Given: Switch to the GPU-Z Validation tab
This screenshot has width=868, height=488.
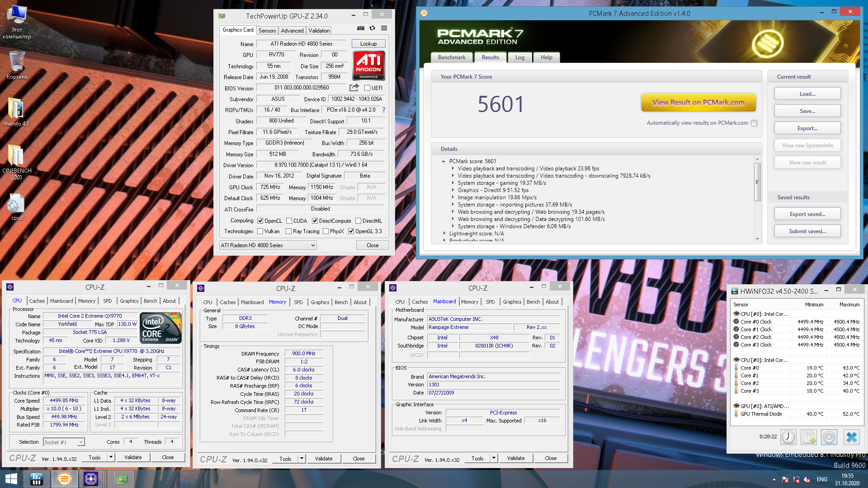Looking at the screenshot, I should (319, 31).
